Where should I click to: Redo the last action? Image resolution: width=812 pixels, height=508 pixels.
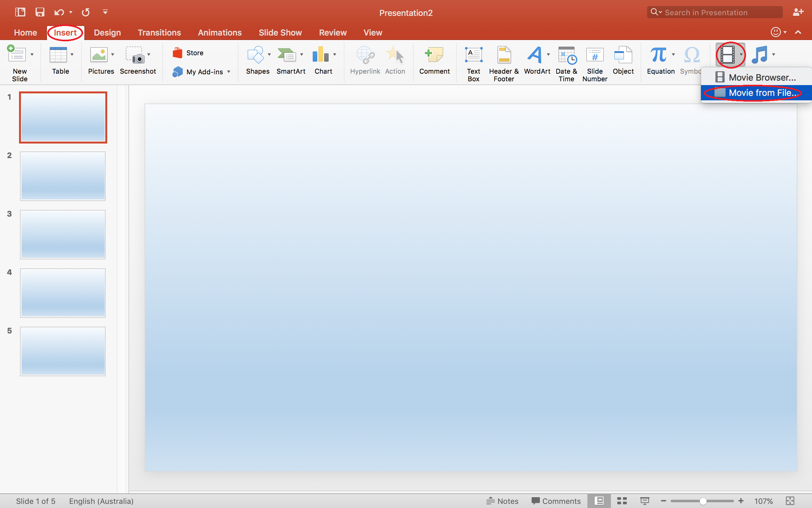click(86, 12)
